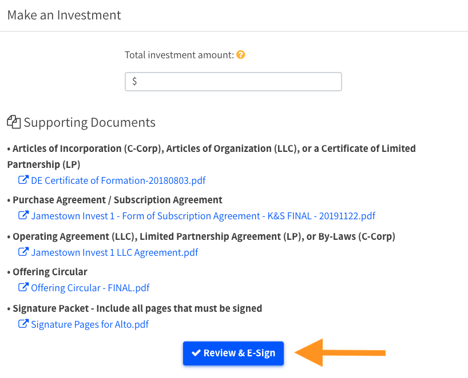This screenshot has height=378, width=468.
Task: Click external-link icon beside Jamestown Invest 1 LLC Agreement
Action: pos(23,252)
